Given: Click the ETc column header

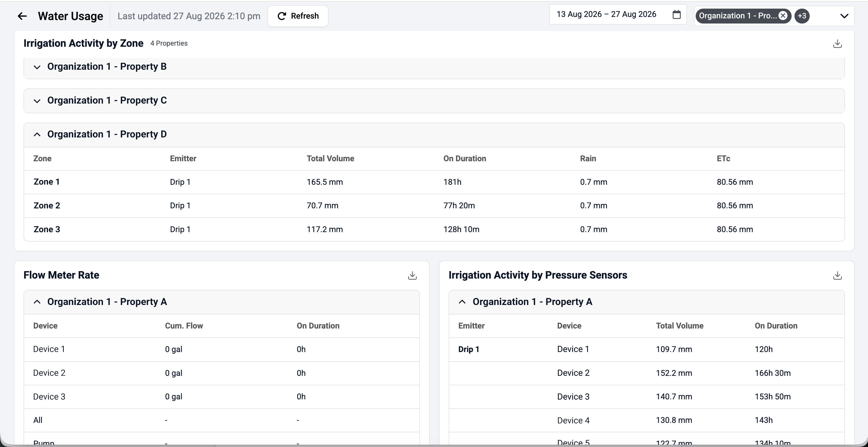Looking at the screenshot, I should tap(724, 159).
